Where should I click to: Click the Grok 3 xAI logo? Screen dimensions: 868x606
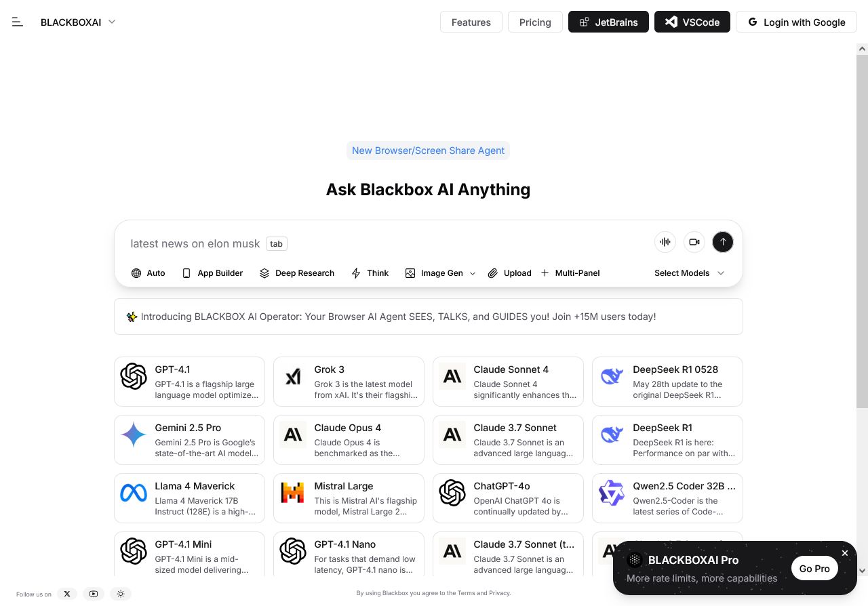[293, 376]
